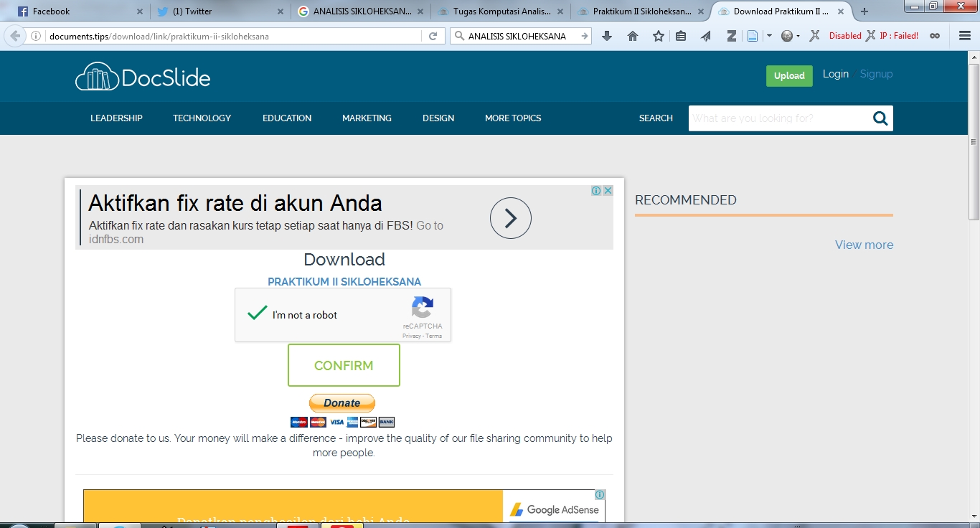The height and width of the screenshot is (528, 980).
Task: Show bookmarks list icon
Action: [x=681, y=36]
